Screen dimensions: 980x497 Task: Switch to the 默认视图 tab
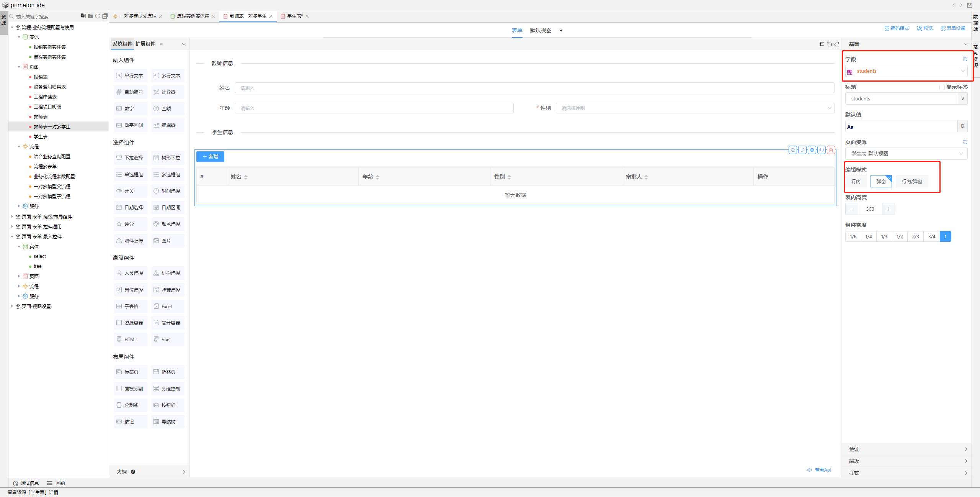point(541,31)
